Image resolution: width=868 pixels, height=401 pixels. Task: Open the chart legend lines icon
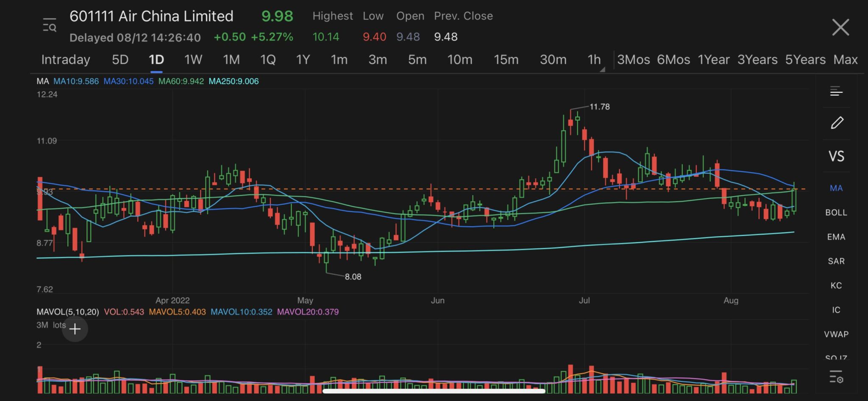tap(836, 91)
